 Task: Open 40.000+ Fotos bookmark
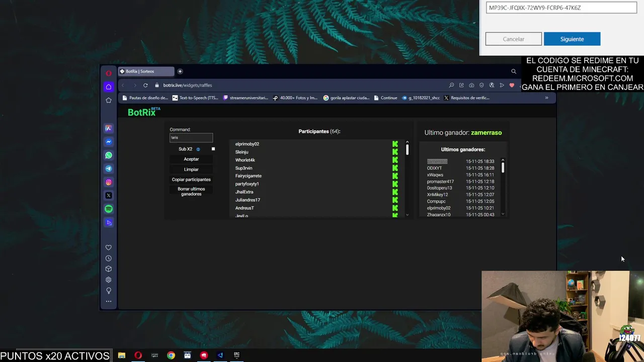point(295,98)
